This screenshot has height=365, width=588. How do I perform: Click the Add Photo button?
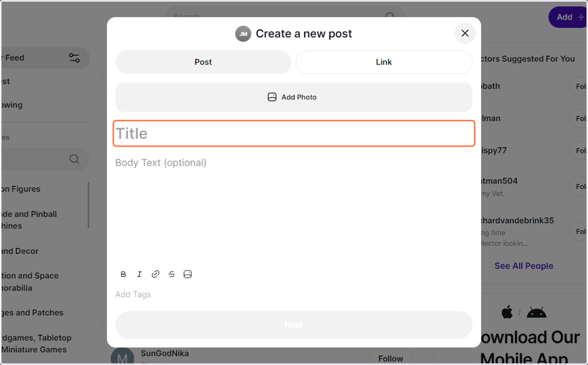294,97
